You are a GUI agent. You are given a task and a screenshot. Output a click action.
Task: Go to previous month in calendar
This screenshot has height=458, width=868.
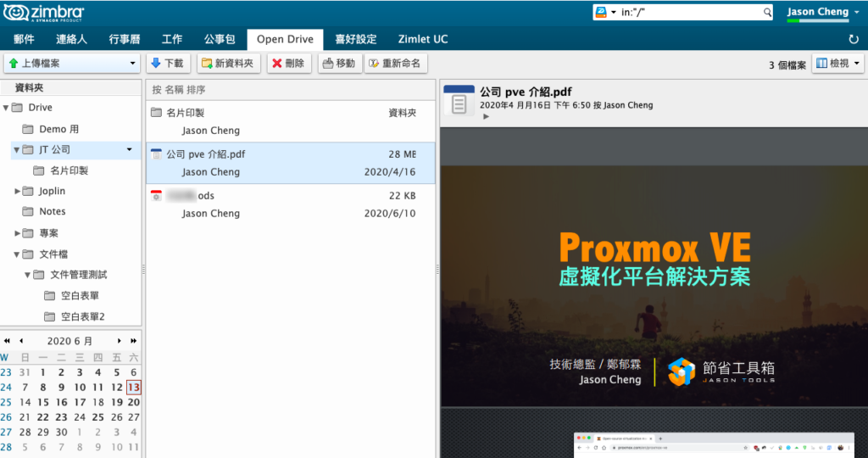click(21, 341)
